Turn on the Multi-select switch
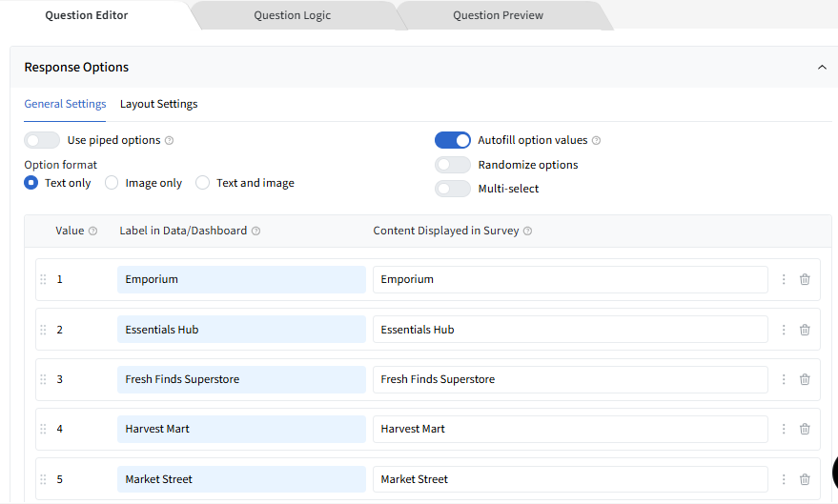The height and width of the screenshot is (504, 838). pos(453,189)
